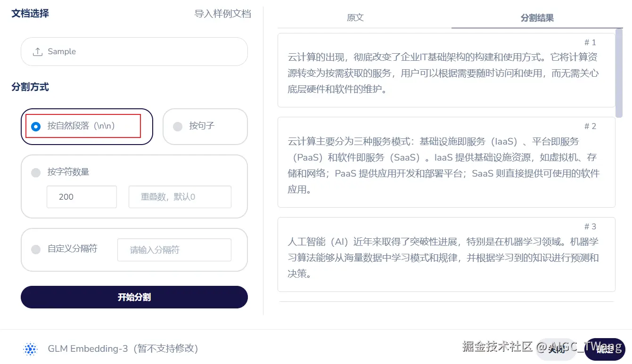Click the 关闭 button at the bottom
This screenshot has height=364, width=632.
[557, 349]
